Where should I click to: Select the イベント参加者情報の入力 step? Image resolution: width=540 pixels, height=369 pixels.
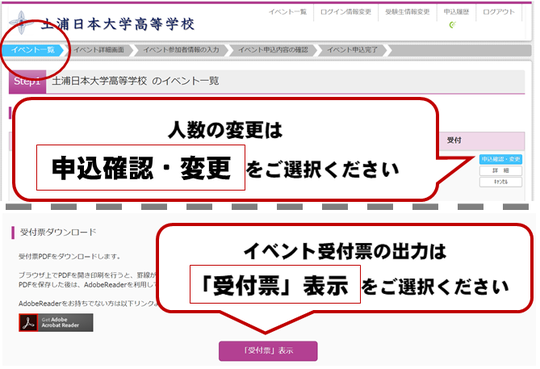point(181,50)
